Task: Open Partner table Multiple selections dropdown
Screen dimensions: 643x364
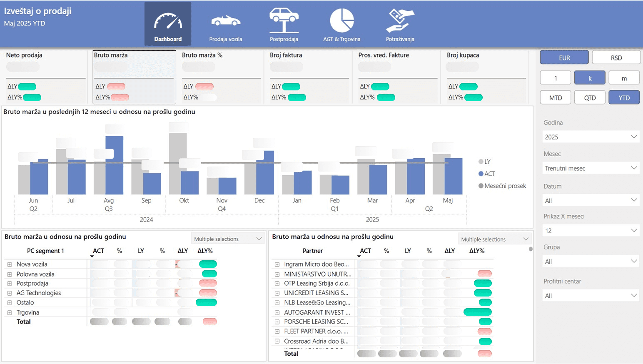Action: [x=495, y=239]
